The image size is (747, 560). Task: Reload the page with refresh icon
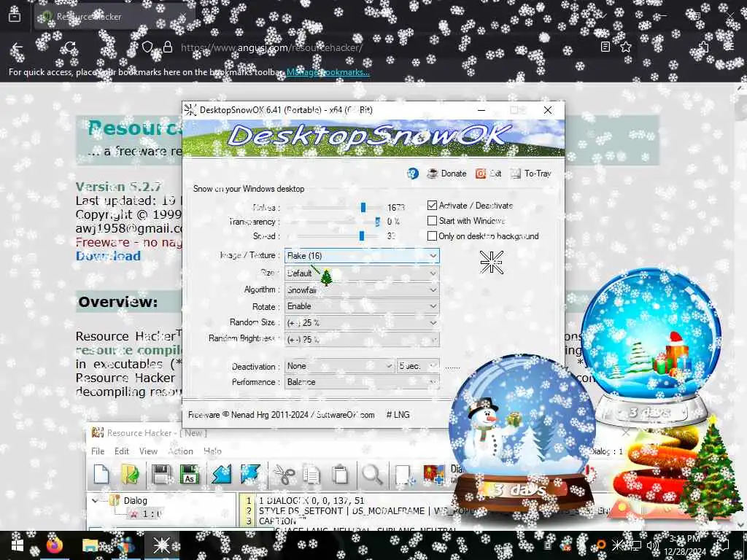click(x=71, y=47)
